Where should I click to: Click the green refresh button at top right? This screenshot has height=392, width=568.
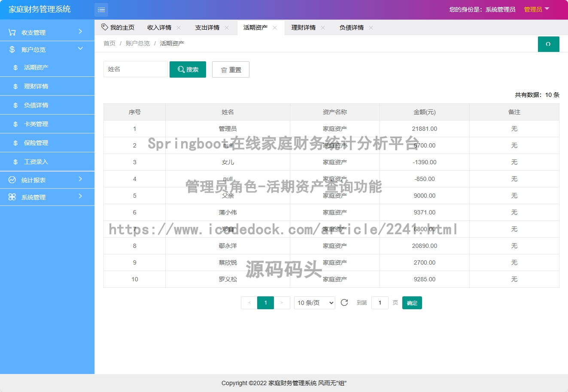pyautogui.click(x=548, y=44)
